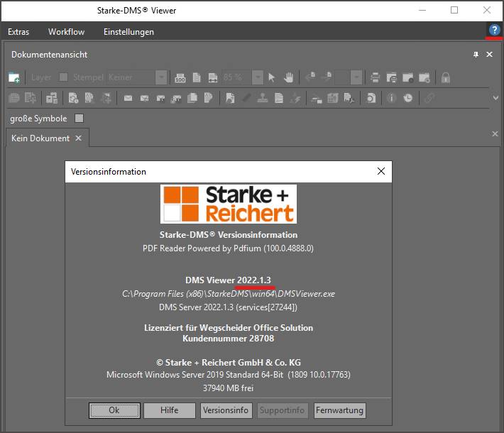
Task: Click the new document folder icon with plus
Action: [x=14, y=77]
